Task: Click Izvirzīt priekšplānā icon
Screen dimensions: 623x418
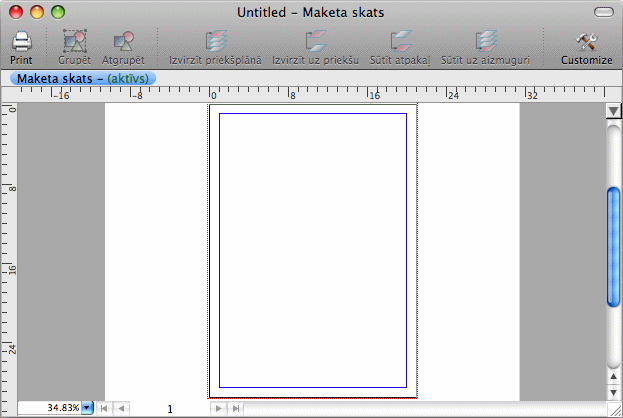Action: coord(215,41)
